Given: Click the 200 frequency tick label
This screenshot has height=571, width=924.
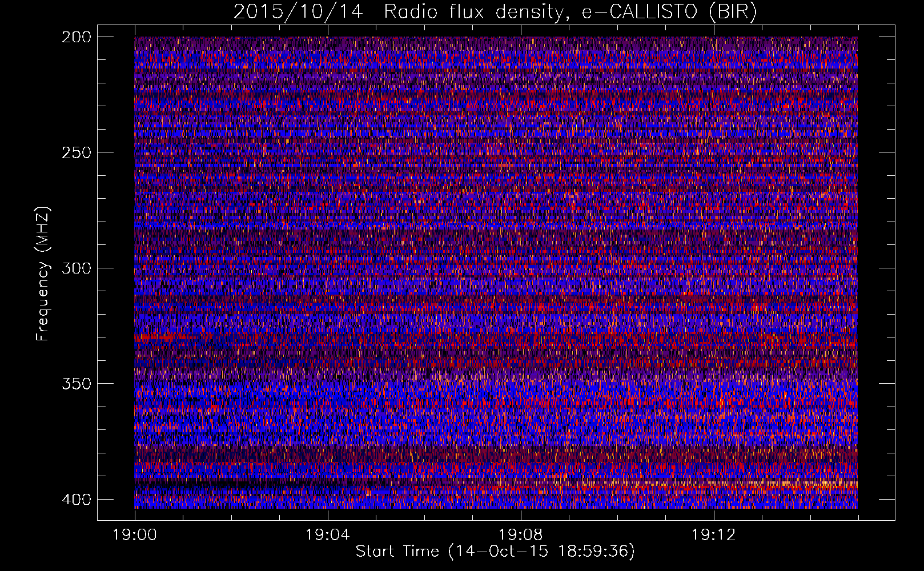Looking at the screenshot, I should pos(76,37).
